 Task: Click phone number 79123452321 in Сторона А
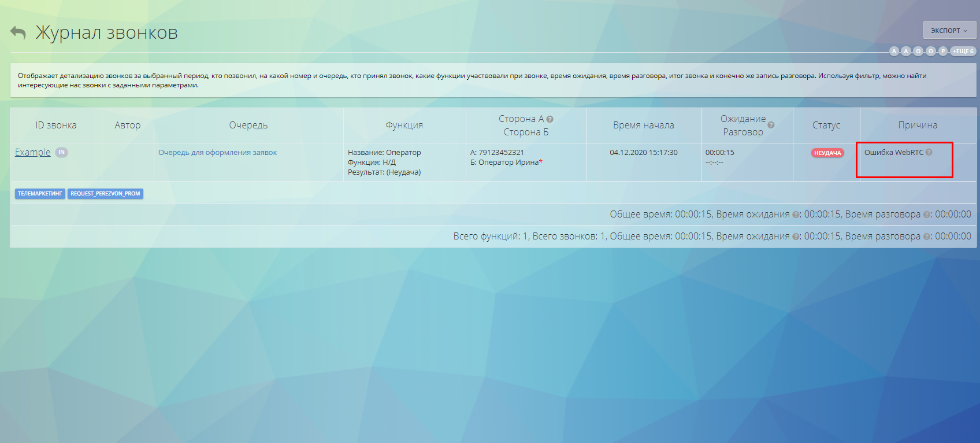click(501, 153)
